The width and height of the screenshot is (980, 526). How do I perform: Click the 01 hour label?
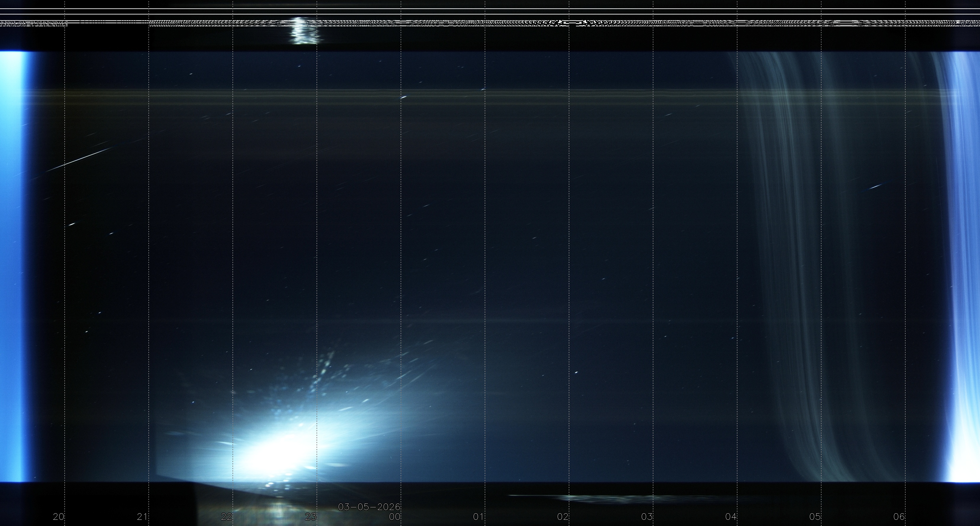coord(479,517)
